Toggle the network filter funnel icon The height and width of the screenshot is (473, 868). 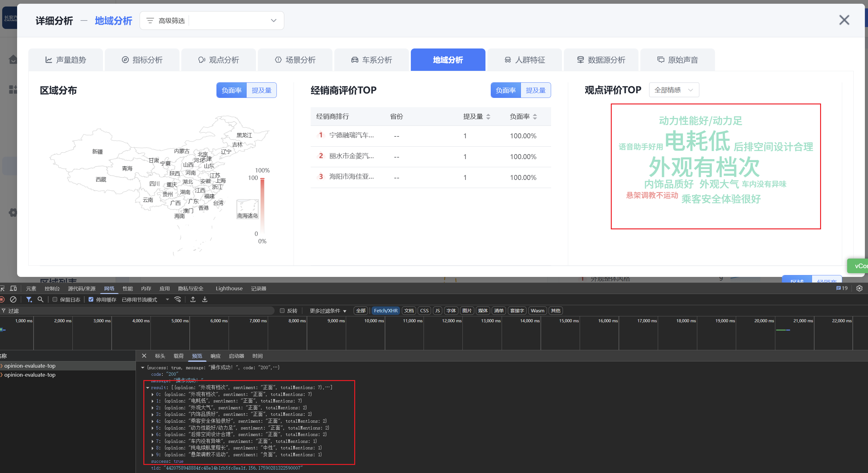click(x=29, y=299)
